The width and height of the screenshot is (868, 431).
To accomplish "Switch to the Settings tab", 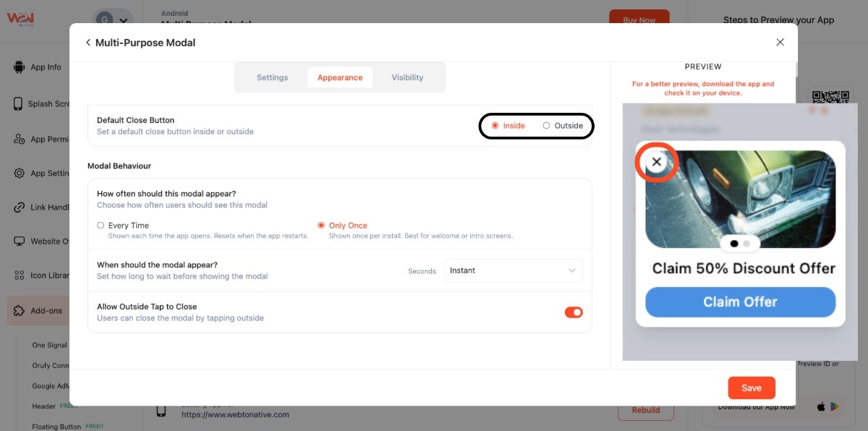I will [x=272, y=77].
